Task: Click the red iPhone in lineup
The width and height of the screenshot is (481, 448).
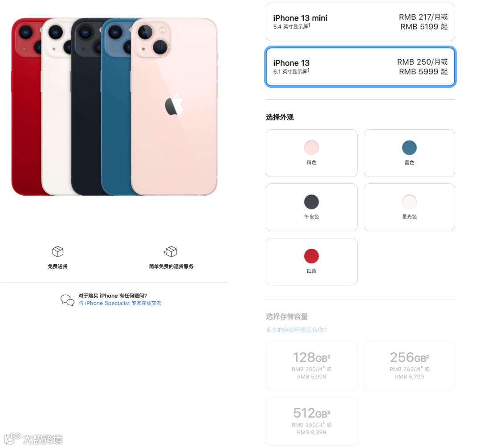Action: click(26, 107)
